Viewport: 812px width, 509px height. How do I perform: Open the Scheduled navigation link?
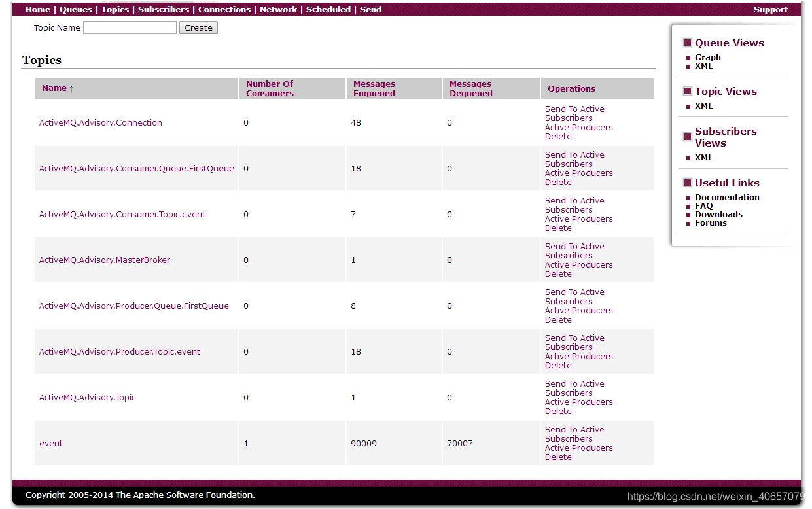pos(328,9)
